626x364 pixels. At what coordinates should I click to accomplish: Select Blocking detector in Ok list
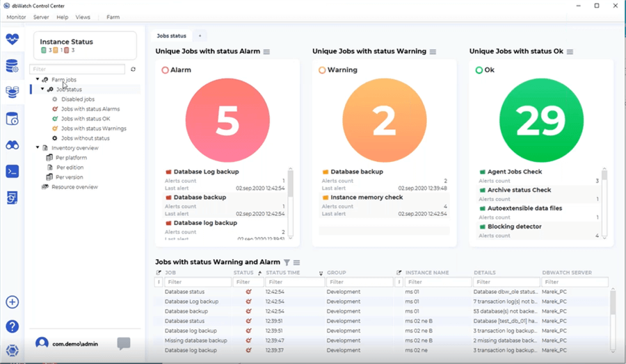514,226
